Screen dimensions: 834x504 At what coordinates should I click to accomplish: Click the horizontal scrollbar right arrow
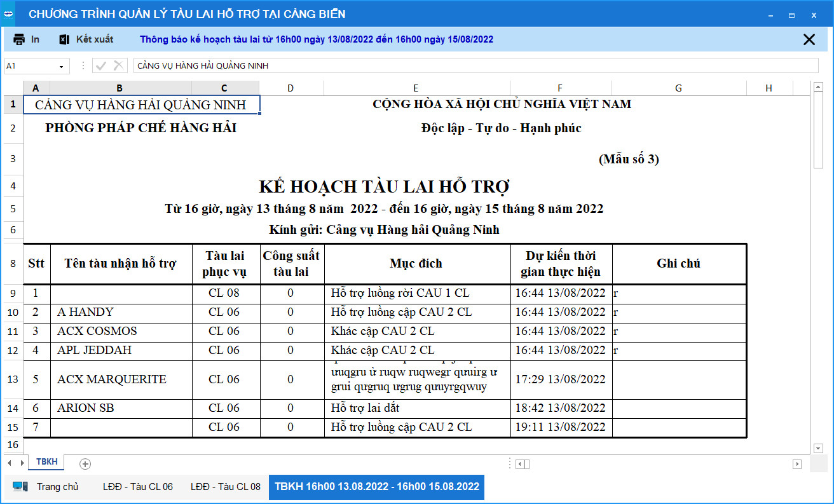(x=797, y=464)
